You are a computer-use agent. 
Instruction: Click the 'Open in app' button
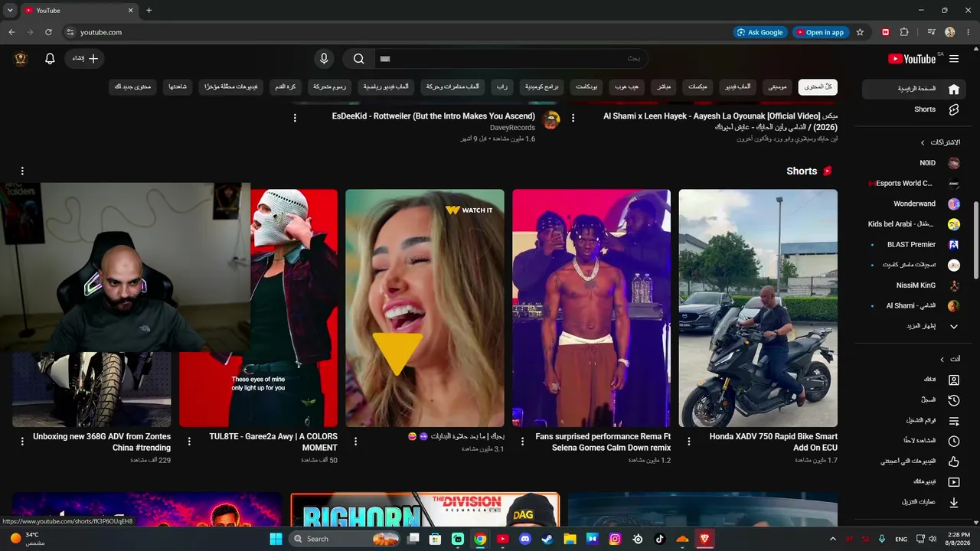[x=820, y=32]
